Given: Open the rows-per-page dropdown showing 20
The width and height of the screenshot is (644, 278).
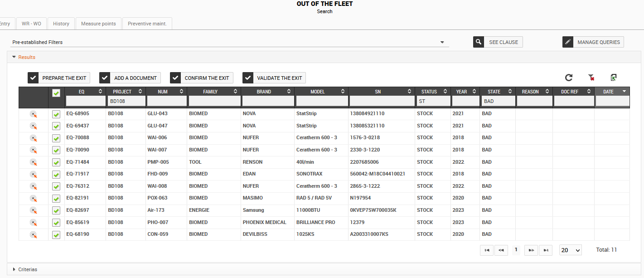Looking at the screenshot, I should pos(571,250).
